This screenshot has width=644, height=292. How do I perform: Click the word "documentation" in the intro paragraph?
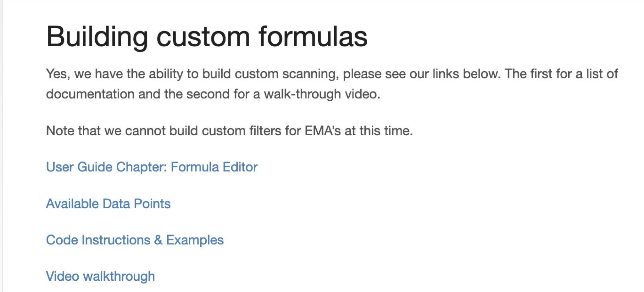click(90, 94)
